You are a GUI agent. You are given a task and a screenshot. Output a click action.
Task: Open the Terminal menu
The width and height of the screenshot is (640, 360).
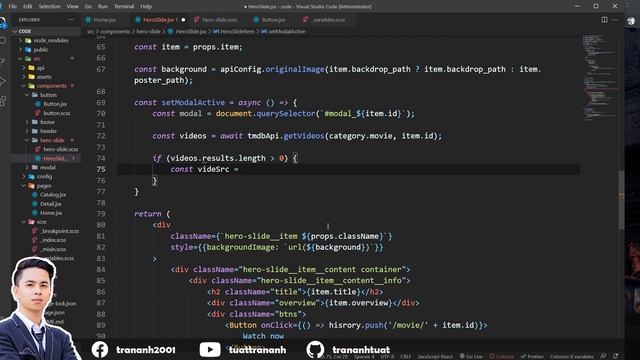124,6
